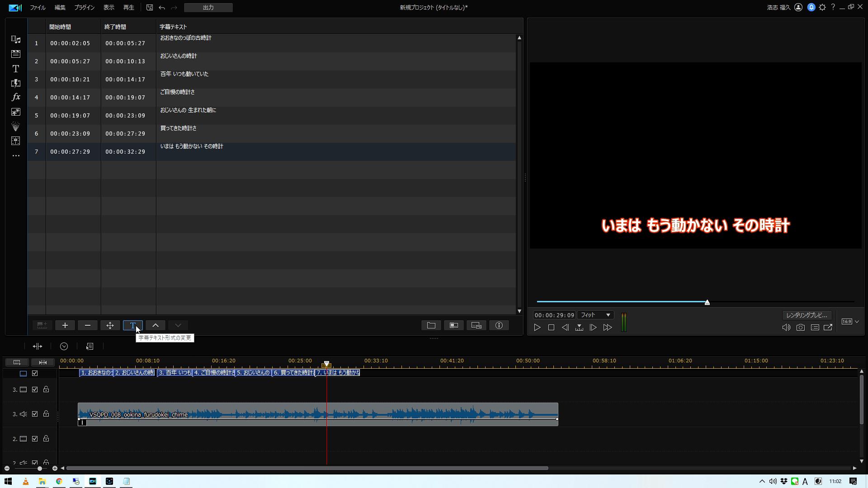This screenshot has width=868, height=488.
Task: Click the 出力 button
Action: [208, 8]
